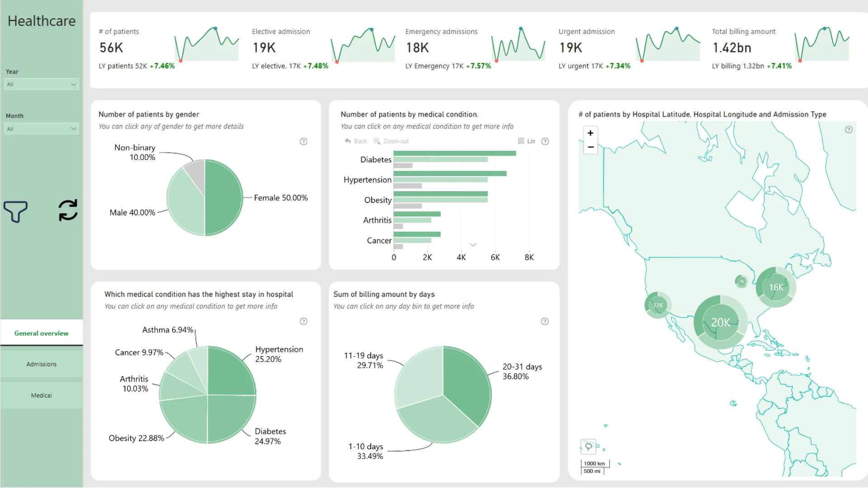Switch to the Admissions page tab

pyautogui.click(x=42, y=364)
